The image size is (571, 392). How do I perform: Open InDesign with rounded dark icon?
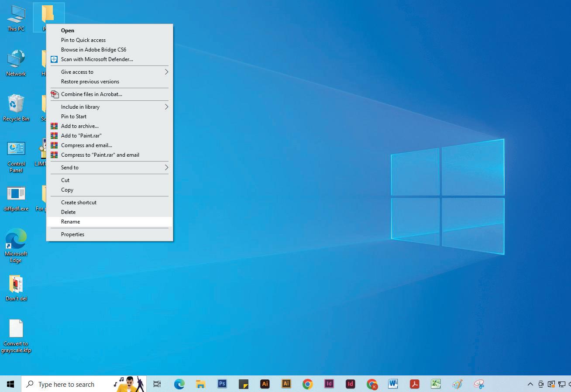tap(350, 384)
